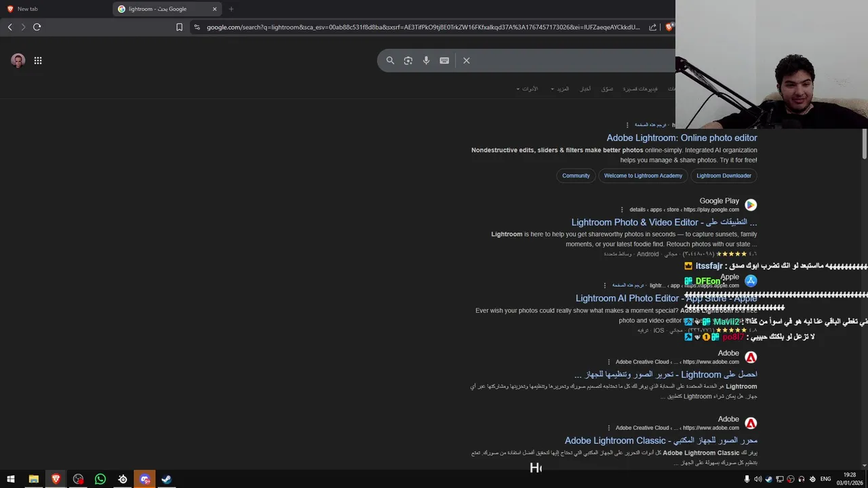Select the أخبار news search tab

click(585, 89)
